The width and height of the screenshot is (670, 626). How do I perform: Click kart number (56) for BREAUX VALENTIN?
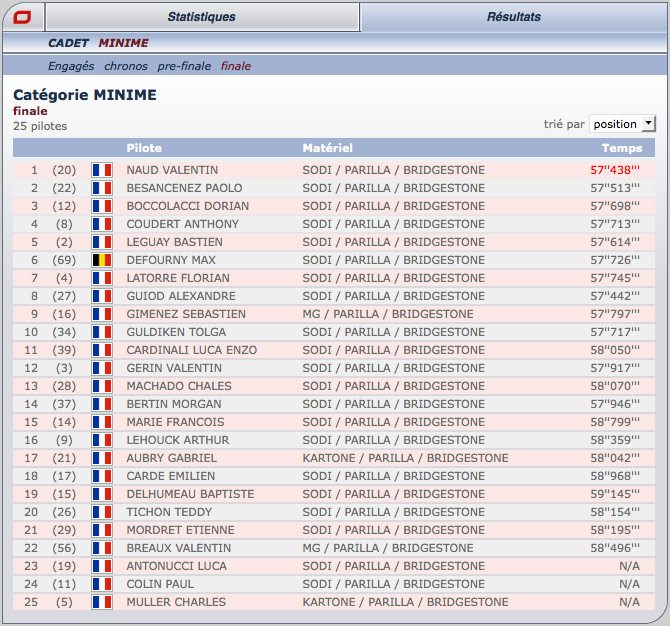pos(64,548)
